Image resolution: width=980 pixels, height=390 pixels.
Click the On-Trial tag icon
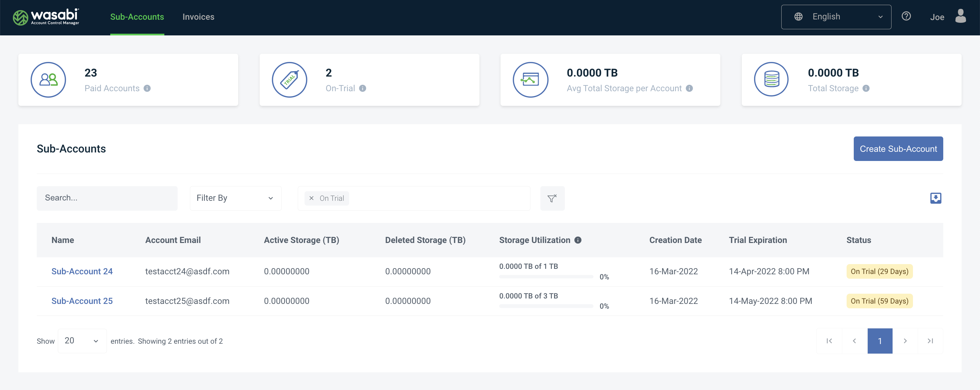290,80
